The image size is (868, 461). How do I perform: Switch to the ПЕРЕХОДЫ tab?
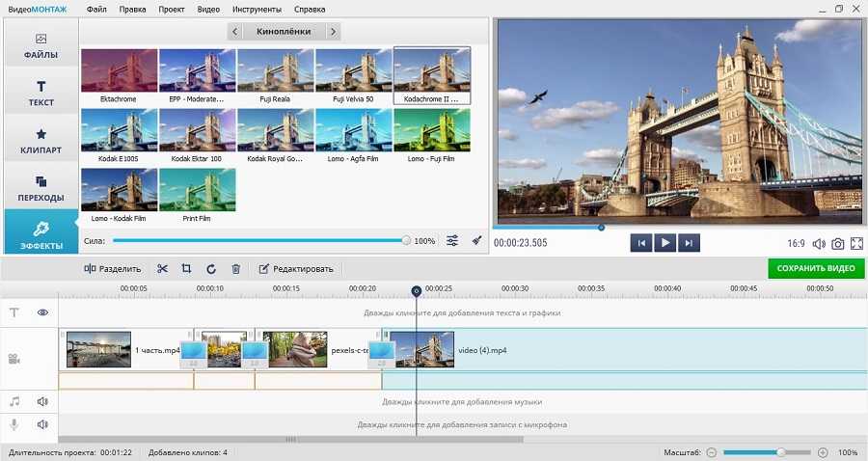pyautogui.click(x=41, y=188)
